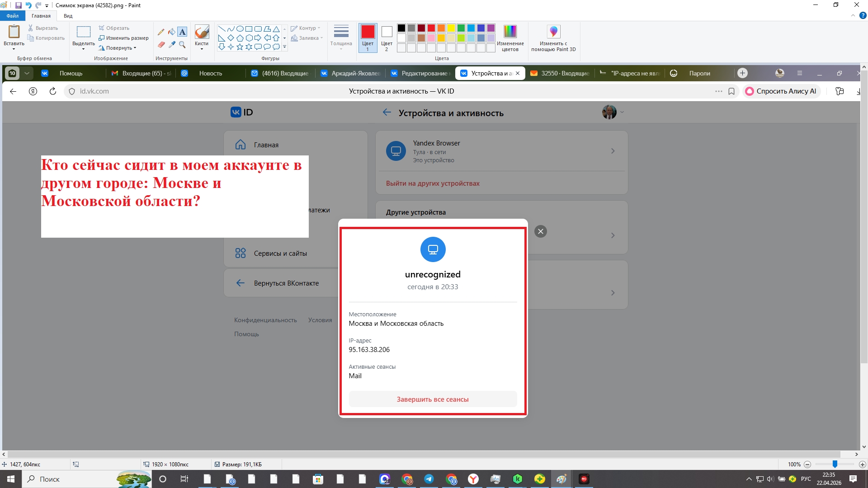Expand the Вставить paste dropdown arrow
Screen dimensions: 868x488
(14, 49)
